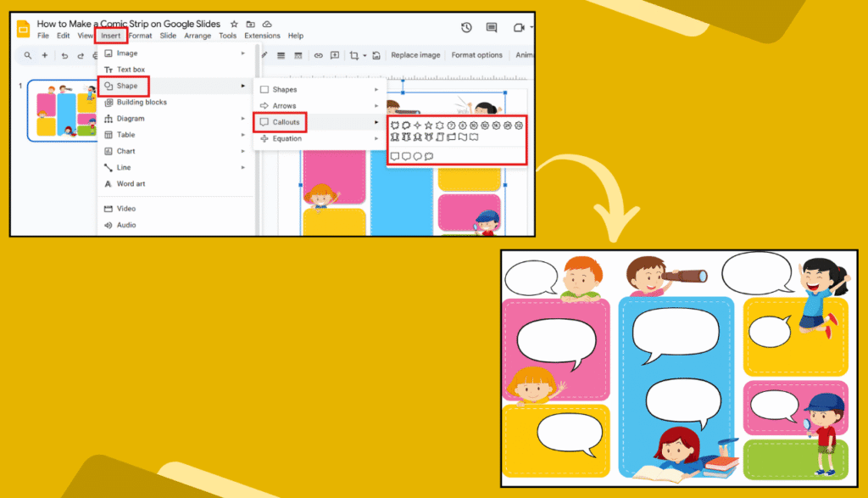Open the Slide menu

tap(168, 36)
